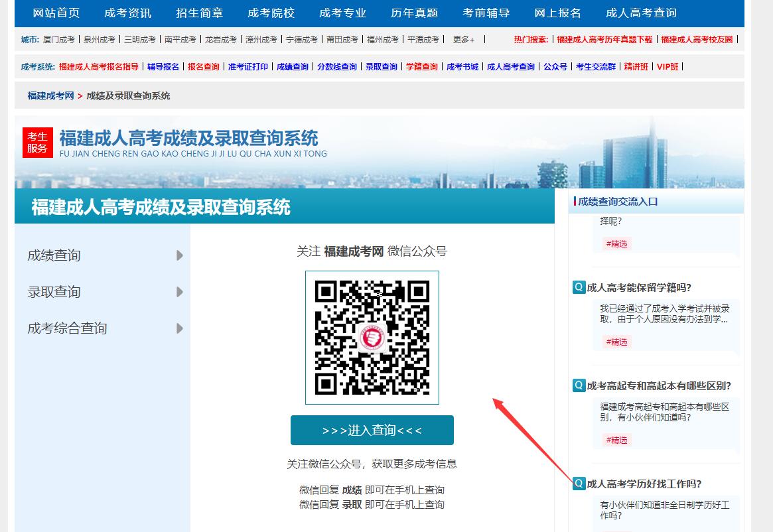Click the WeChat QR code image
The width and height of the screenshot is (773, 532).
coord(372,337)
